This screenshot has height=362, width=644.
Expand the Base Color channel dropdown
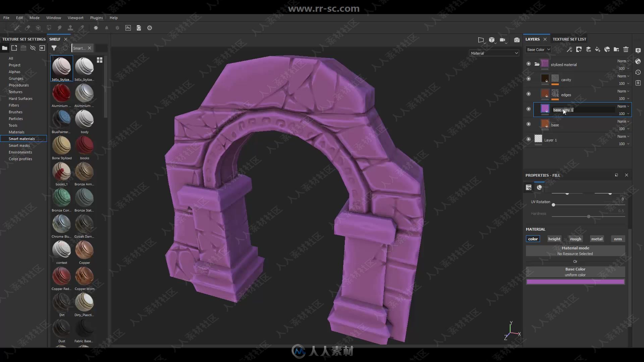tap(537, 49)
